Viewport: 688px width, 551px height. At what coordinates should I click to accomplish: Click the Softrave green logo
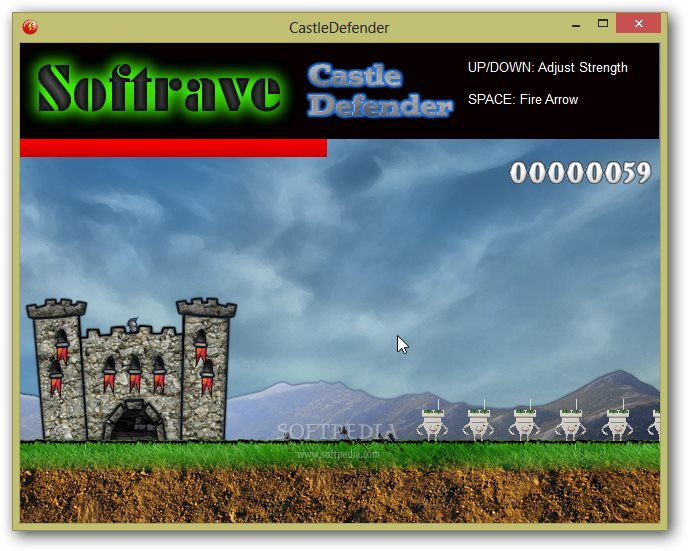[x=158, y=89]
